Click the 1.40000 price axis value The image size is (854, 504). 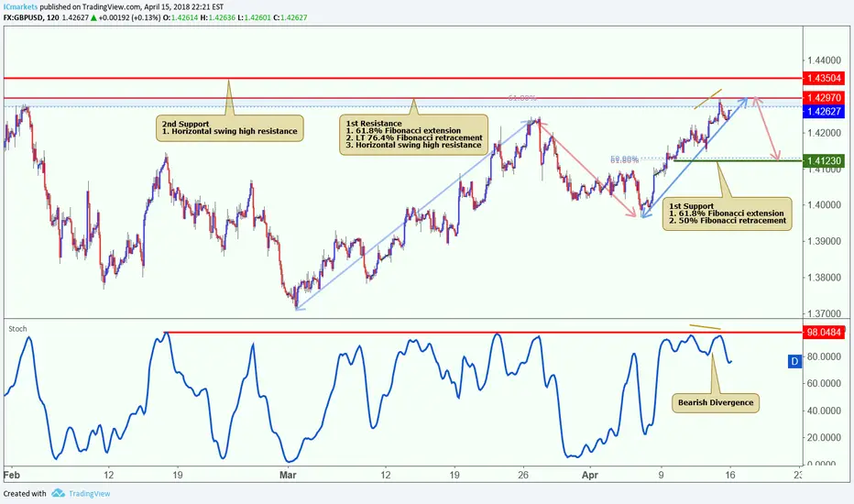pyautogui.click(x=825, y=205)
